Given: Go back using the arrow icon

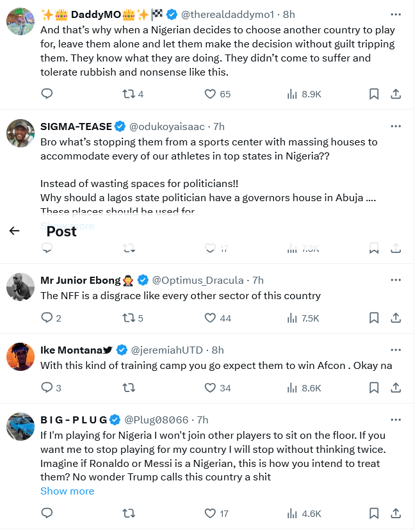Looking at the screenshot, I should click(x=15, y=231).
